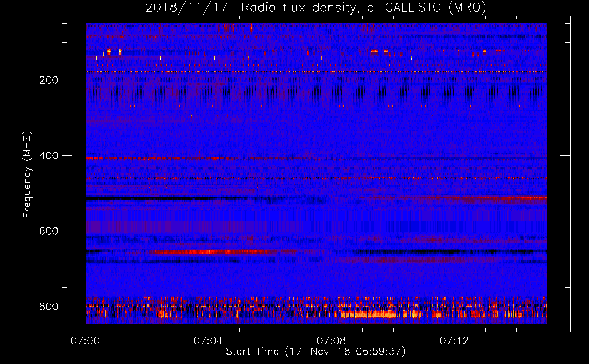The width and height of the screenshot is (589, 364).
Task: Click the 'Start Time (17-Nov-18 06:59:37)' label
Action: click(x=316, y=352)
